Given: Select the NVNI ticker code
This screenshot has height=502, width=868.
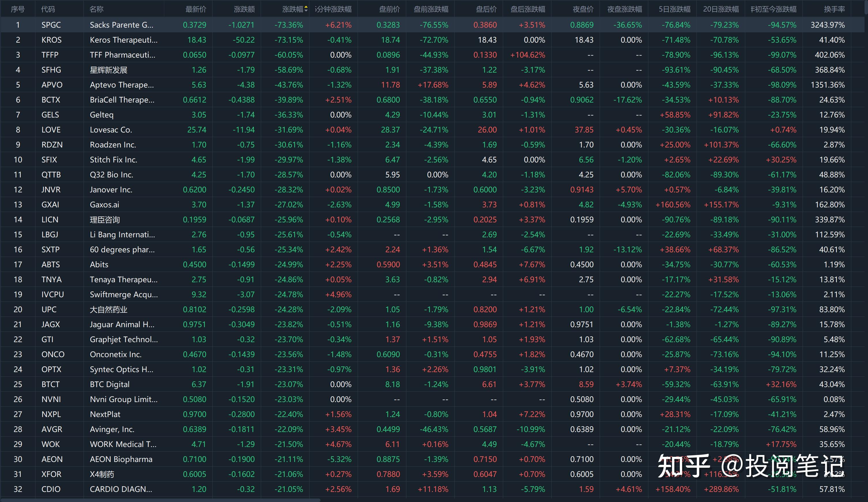Looking at the screenshot, I should (x=51, y=399).
